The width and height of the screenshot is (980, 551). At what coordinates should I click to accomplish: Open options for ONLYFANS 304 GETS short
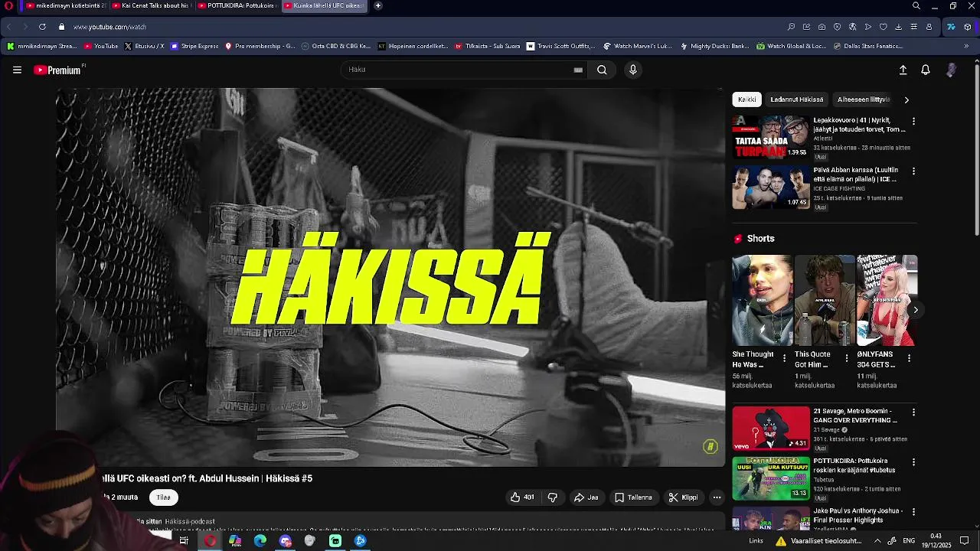[x=909, y=358]
